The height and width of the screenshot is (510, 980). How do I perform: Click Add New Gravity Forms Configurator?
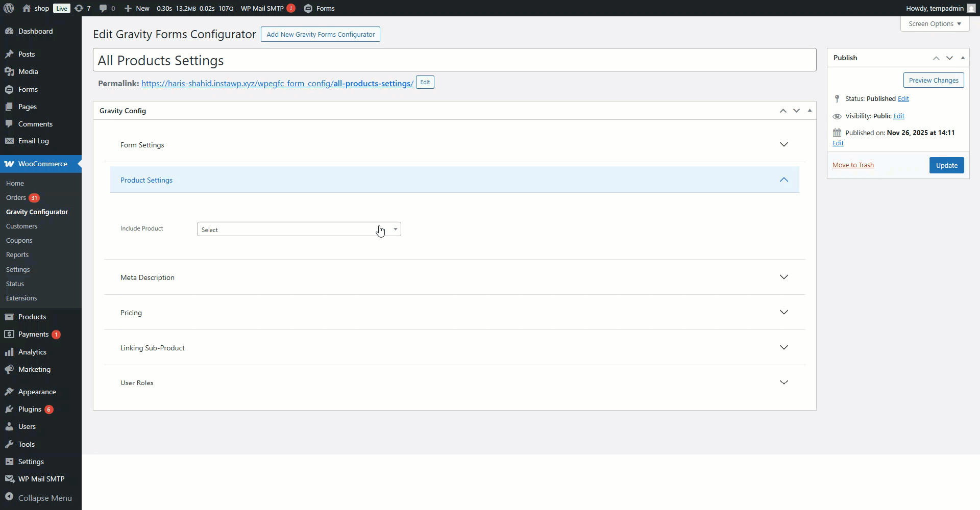321,34
